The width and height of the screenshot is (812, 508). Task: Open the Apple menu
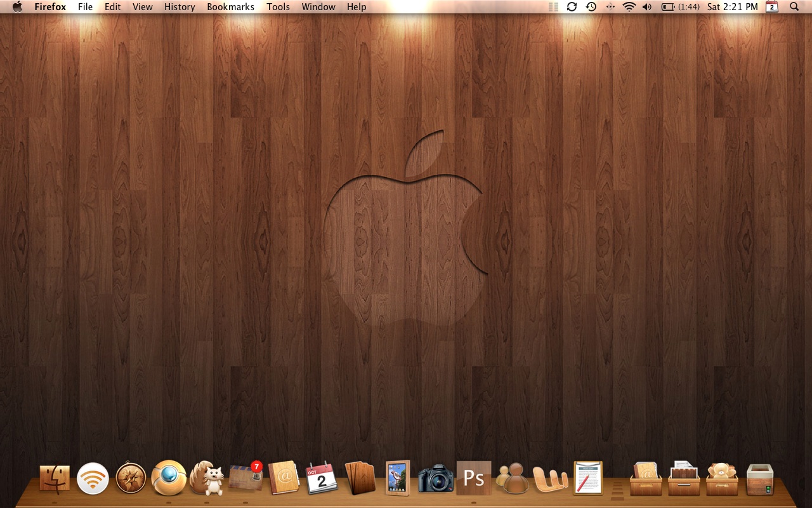coord(17,7)
